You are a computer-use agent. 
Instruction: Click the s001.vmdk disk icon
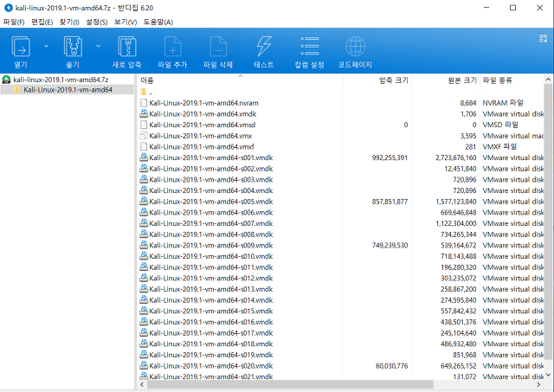(144, 157)
